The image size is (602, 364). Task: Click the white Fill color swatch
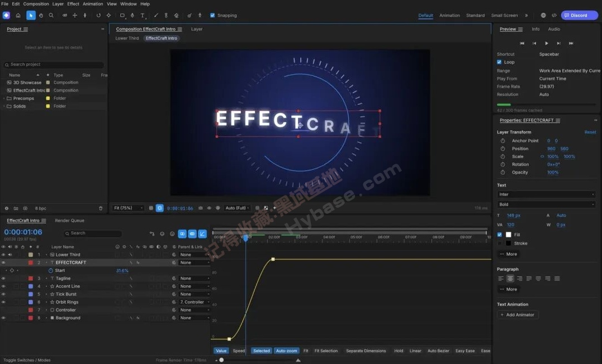pos(508,234)
